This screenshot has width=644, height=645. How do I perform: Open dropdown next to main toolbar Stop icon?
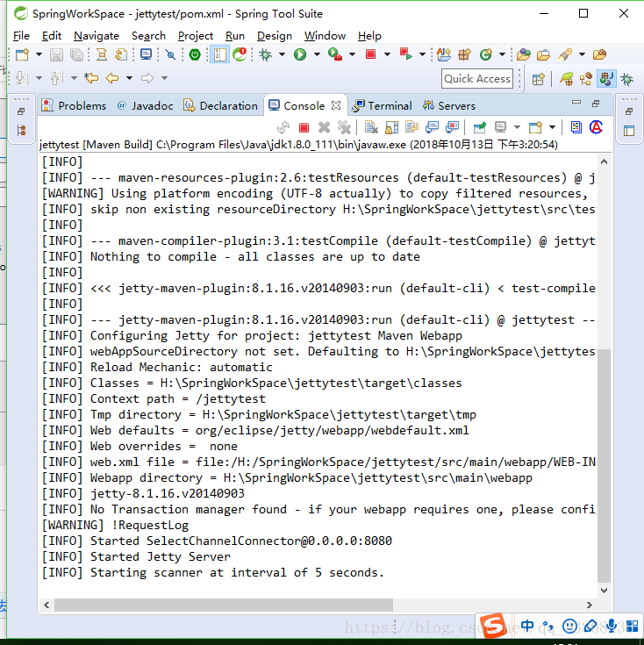[387, 54]
